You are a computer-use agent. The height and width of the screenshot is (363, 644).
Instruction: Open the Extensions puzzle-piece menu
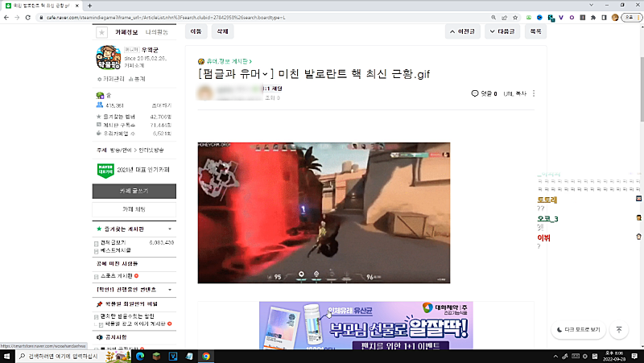(x=593, y=18)
